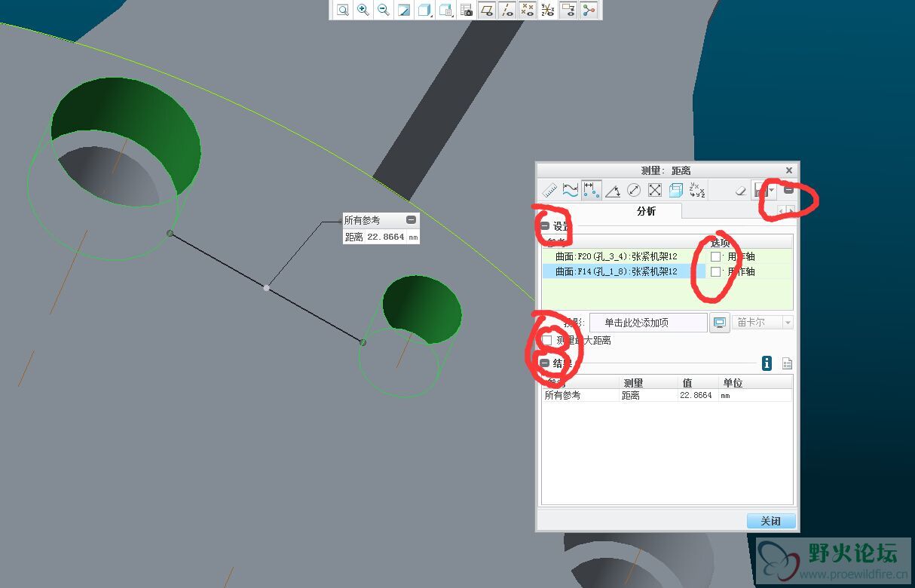915x588 pixels.
Task: Click the tab scroll right arrow
Action: click(x=791, y=211)
